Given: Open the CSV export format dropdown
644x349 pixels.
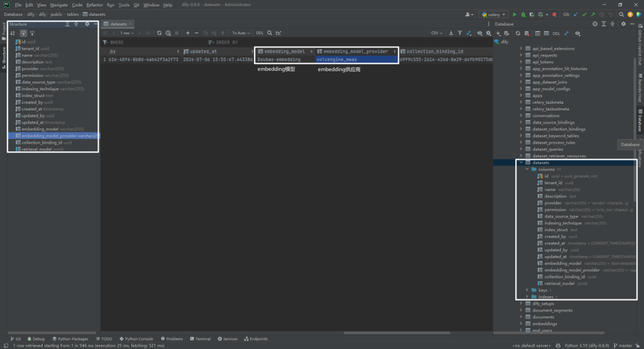Looking at the screenshot, I should point(436,33).
